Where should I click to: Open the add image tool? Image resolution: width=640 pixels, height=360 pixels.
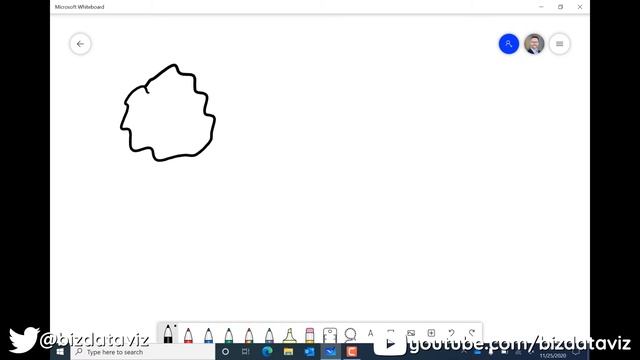pos(411,333)
